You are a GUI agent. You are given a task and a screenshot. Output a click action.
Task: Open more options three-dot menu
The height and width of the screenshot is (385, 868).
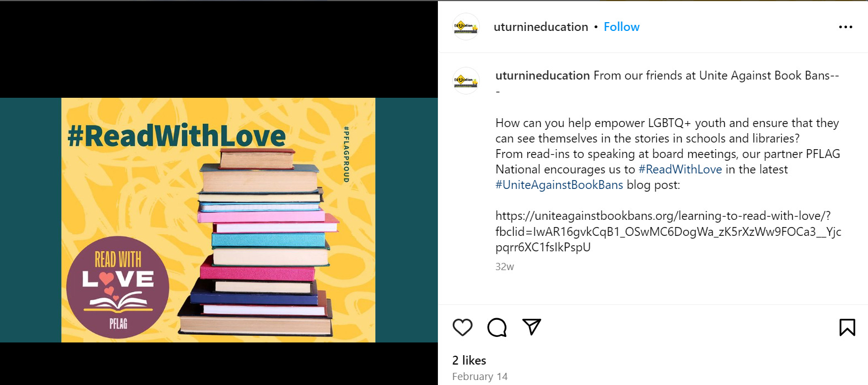pos(845,27)
